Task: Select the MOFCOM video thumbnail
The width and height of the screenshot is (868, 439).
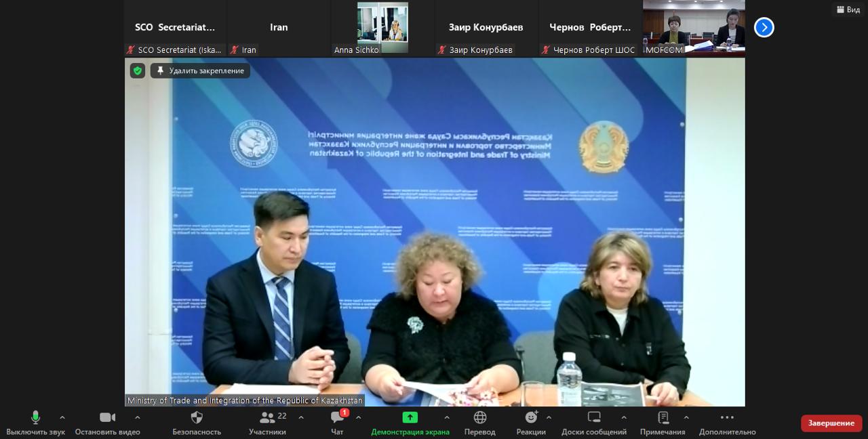Action: (x=694, y=28)
